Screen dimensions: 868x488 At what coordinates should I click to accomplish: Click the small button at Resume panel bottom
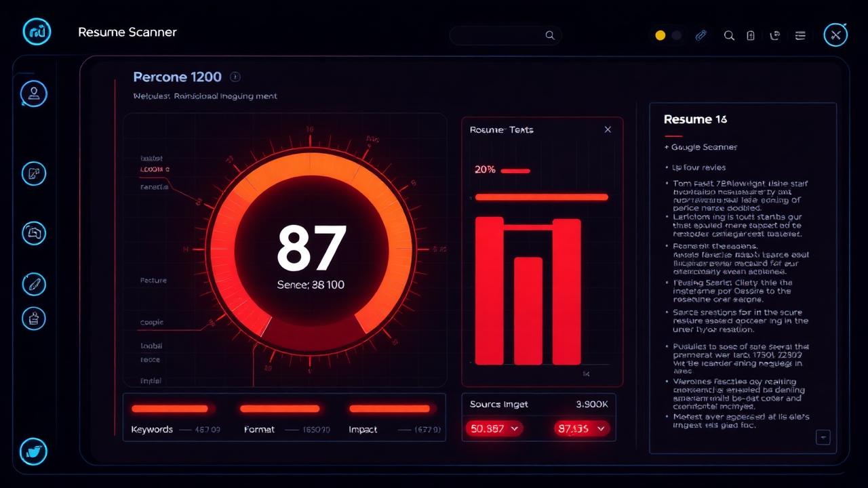click(823, 437)
